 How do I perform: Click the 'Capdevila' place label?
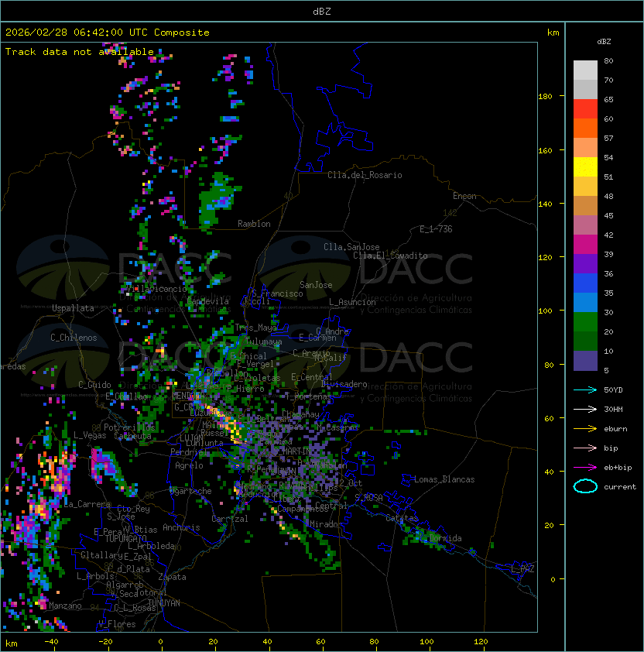click(x=208, y=301)
